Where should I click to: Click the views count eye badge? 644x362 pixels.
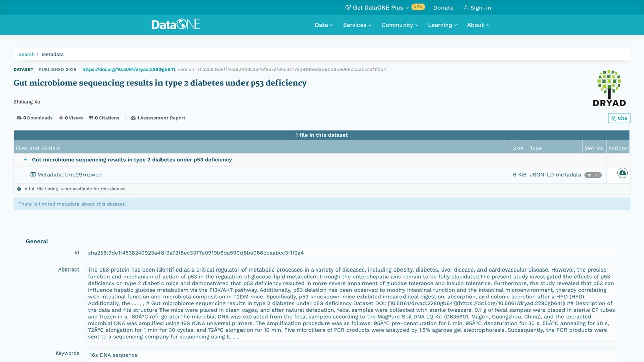(x=593, y=175)
